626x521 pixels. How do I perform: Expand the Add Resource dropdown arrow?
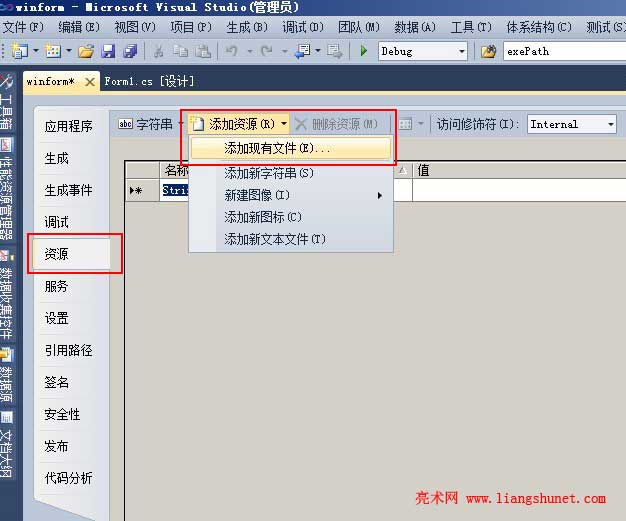pos(284,124)
